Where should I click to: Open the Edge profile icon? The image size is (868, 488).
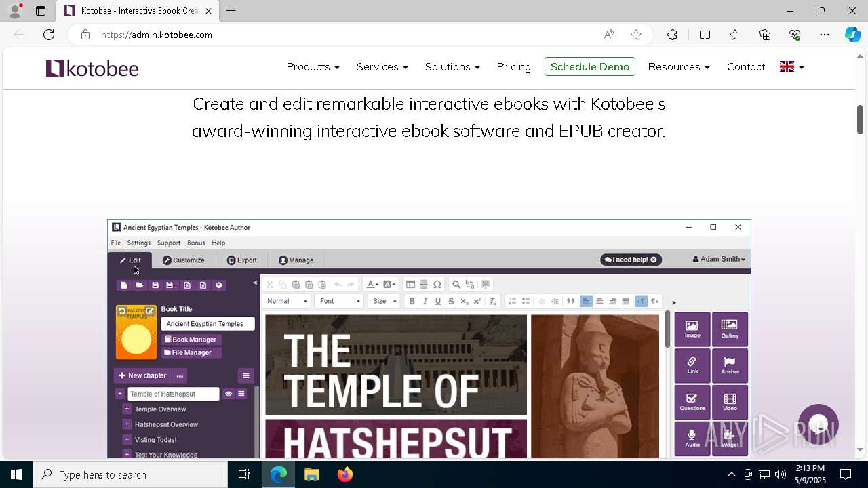(14, 11)
